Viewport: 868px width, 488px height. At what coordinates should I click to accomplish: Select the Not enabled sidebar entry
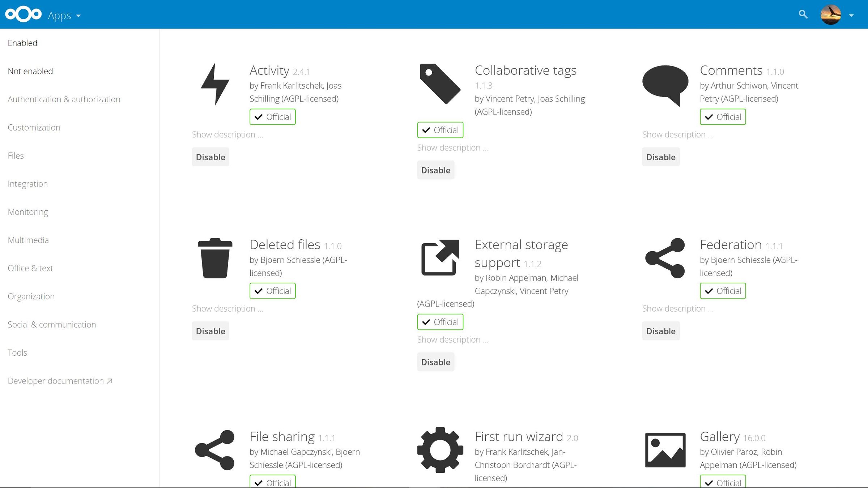coord(30,71)
